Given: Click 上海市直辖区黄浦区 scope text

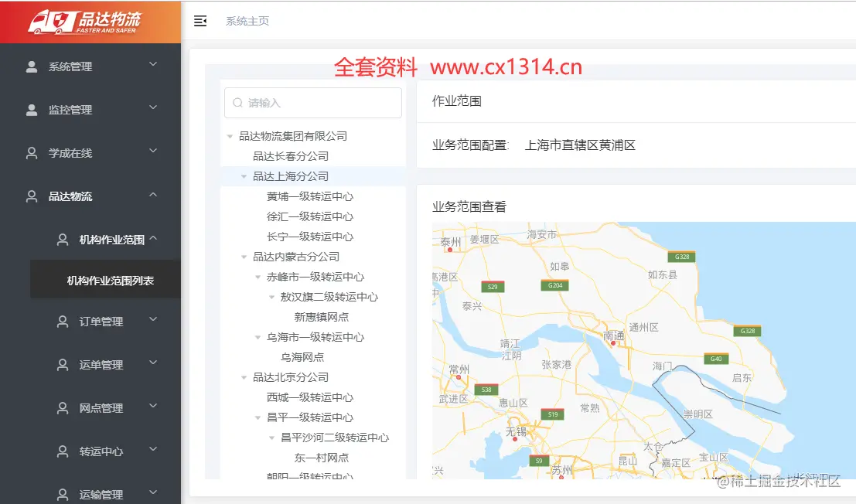Looking at the screenshot, I should point(580,145).
